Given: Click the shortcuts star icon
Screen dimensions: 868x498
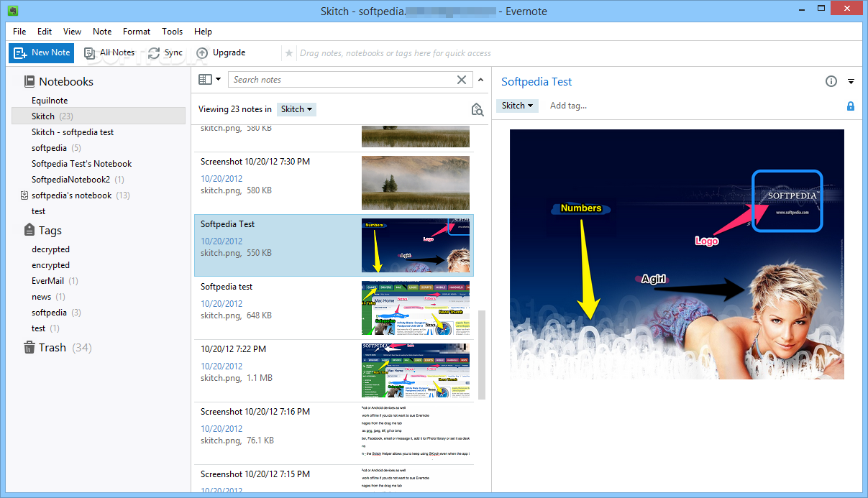Looking at the screenshot, I should tap(289, 53).
